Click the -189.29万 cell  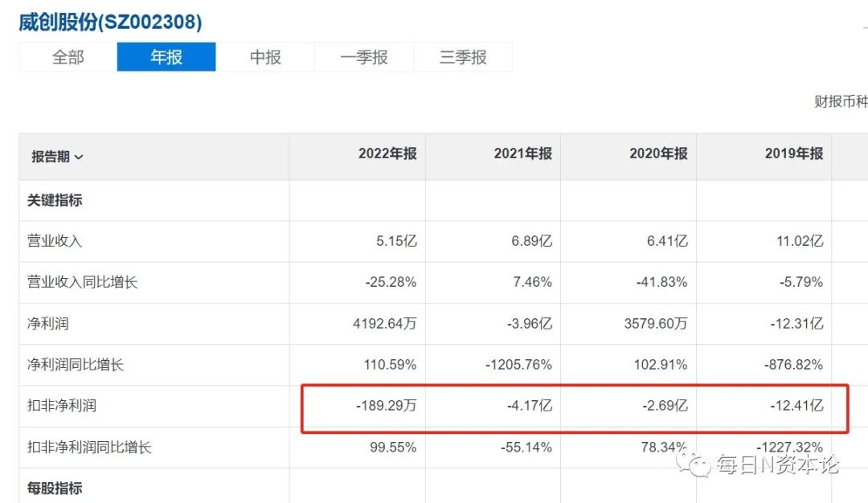click(x=387, y=406)
